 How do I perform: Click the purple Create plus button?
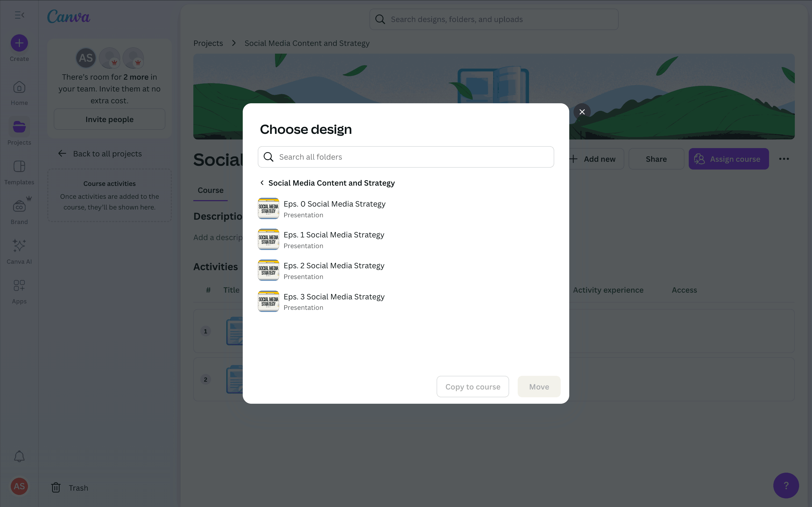pos(19,43)
